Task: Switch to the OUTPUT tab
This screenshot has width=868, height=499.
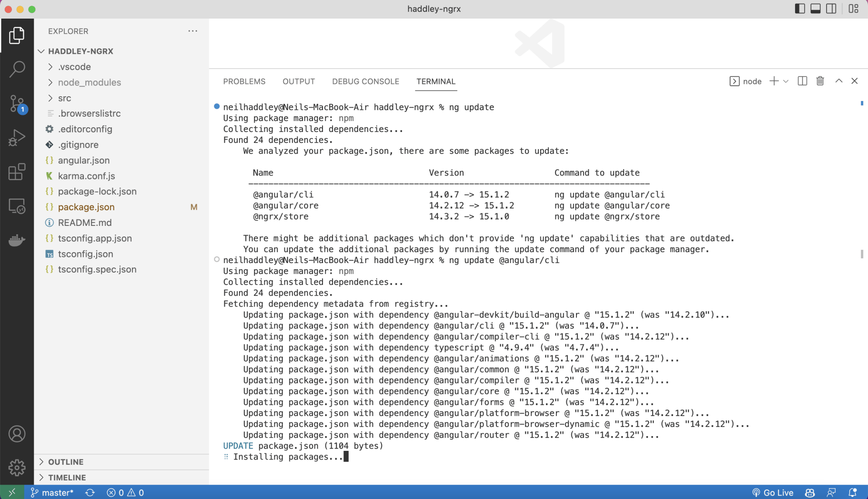Action: [x=299, y=81]
